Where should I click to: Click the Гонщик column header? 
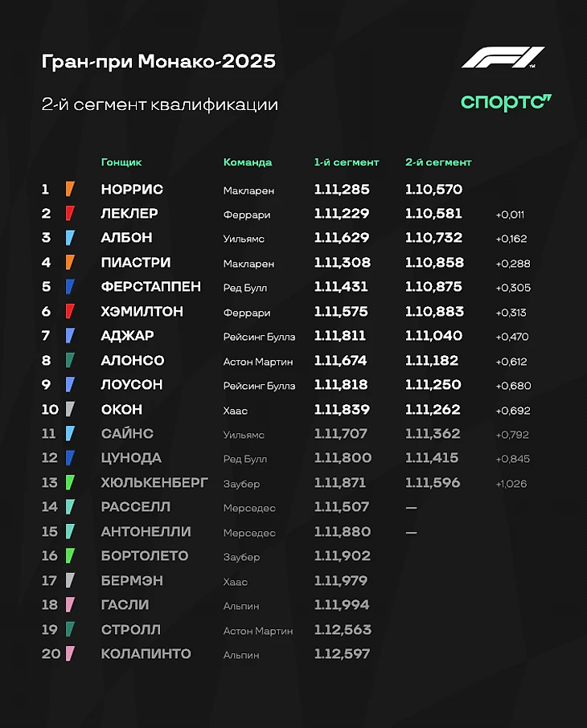point(121,162)
